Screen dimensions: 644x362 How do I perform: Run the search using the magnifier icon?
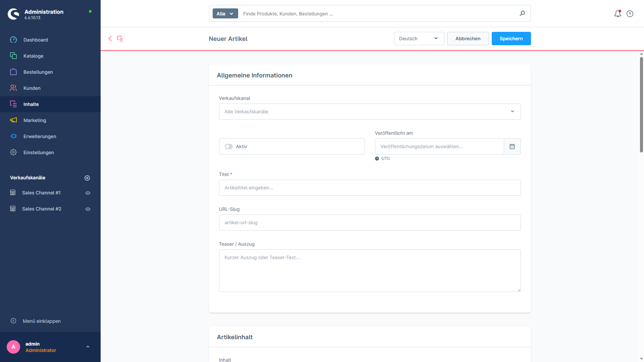(x=522, y=13)
